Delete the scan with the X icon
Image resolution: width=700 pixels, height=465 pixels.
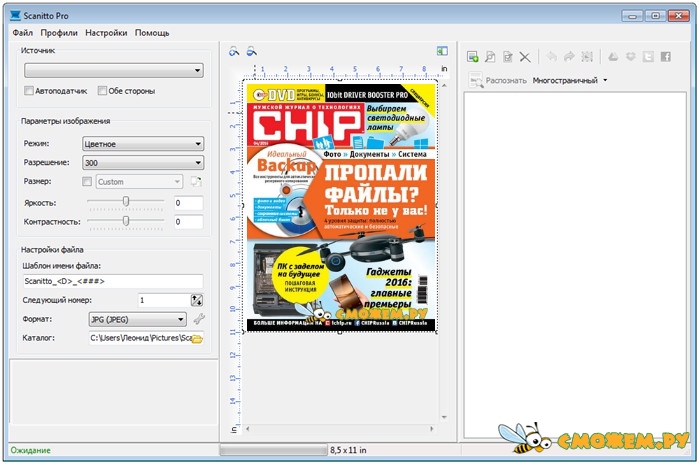click(x=525, y=57)
